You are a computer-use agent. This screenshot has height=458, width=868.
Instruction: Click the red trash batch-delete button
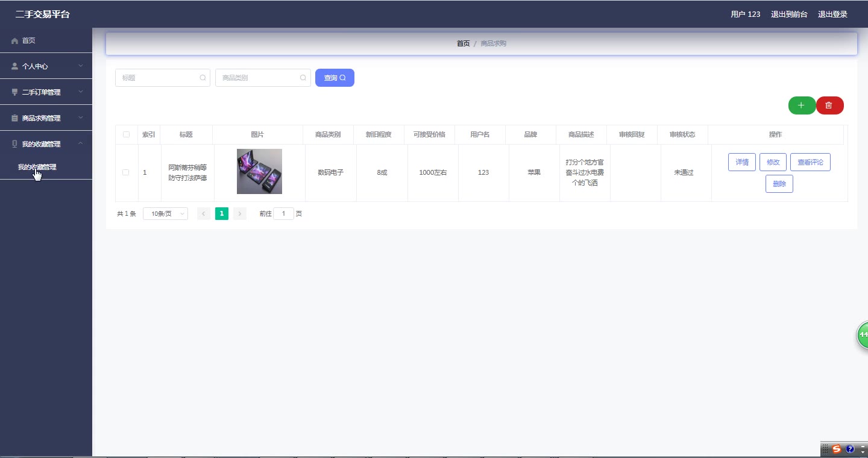click(x=829, y=105)
